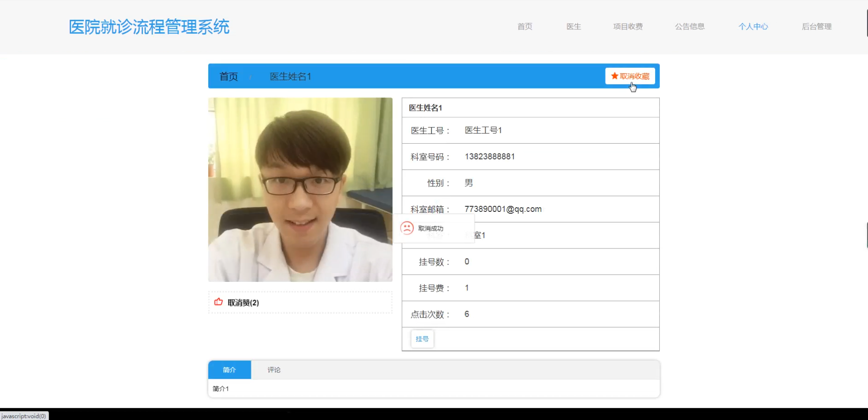Select 点击次数 value 6

(467, 314)
